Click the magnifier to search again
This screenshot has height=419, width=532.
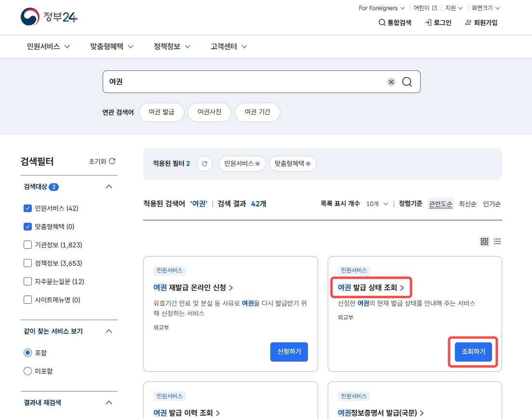click(x=407, y=82)
